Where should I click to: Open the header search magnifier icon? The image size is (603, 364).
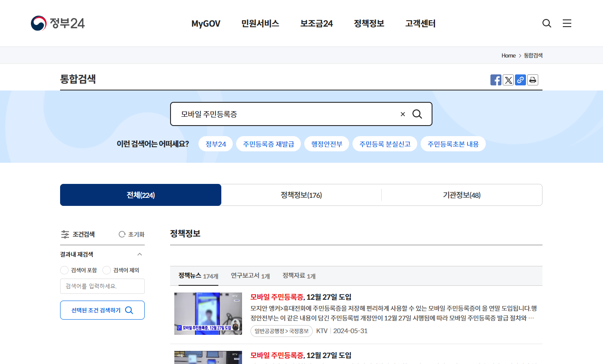pyautogui.click(x=547, y=23)
